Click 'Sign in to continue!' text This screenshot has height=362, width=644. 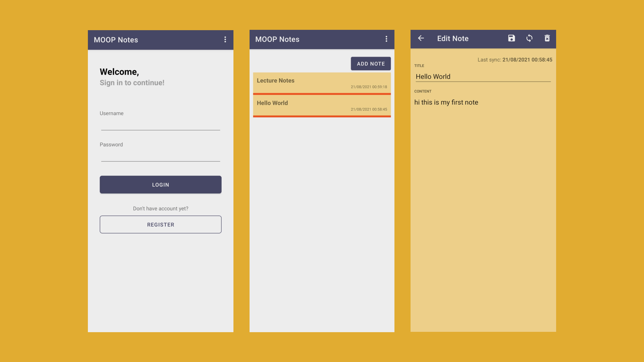pyautogui.click(x=132, y=83)
